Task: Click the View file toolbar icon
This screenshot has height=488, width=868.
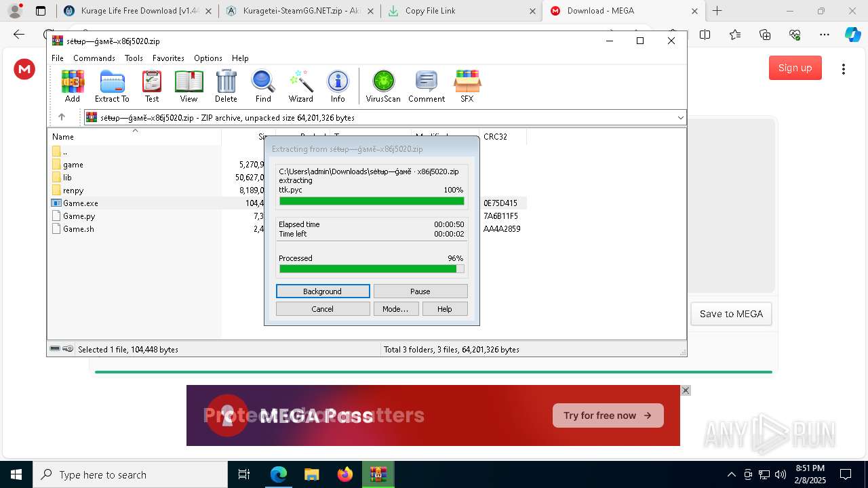Action: 189,86
